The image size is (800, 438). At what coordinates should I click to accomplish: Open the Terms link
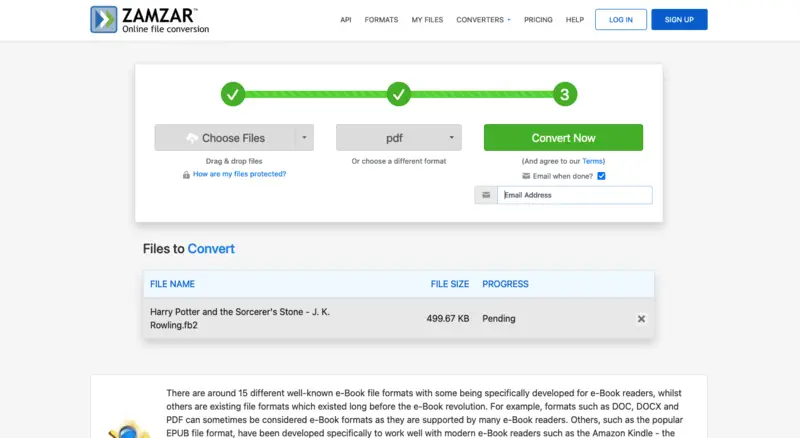[x=592, y=161]
